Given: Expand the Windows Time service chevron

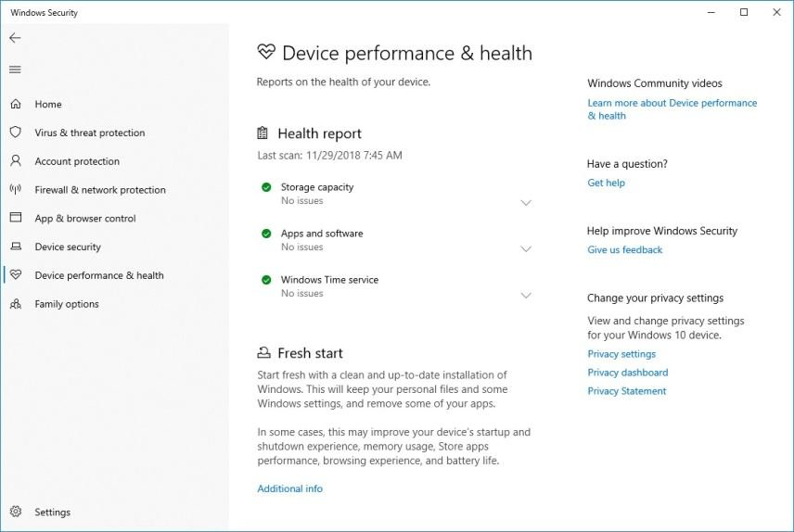Looking at the screenshot, I should tap(526, 296).
